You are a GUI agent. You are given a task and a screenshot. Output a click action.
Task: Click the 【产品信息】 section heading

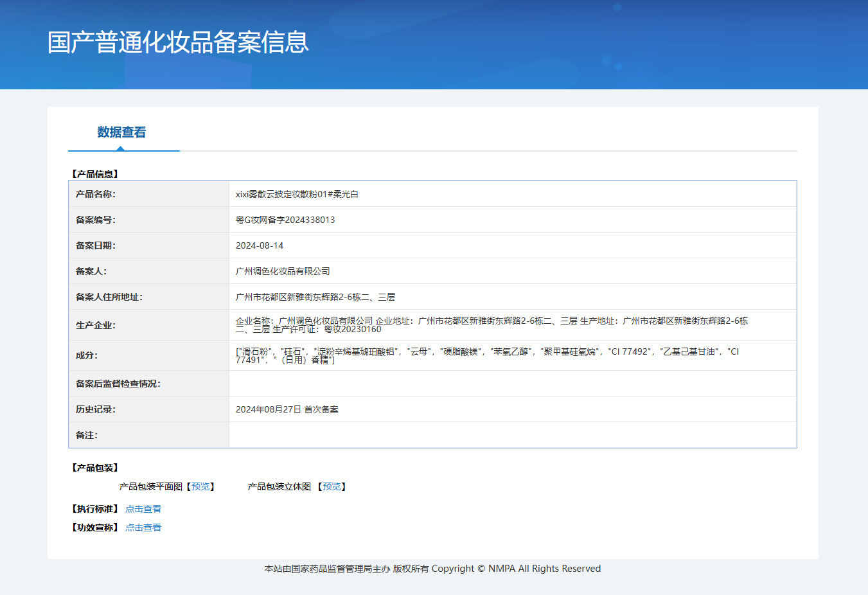click(95, 174)
